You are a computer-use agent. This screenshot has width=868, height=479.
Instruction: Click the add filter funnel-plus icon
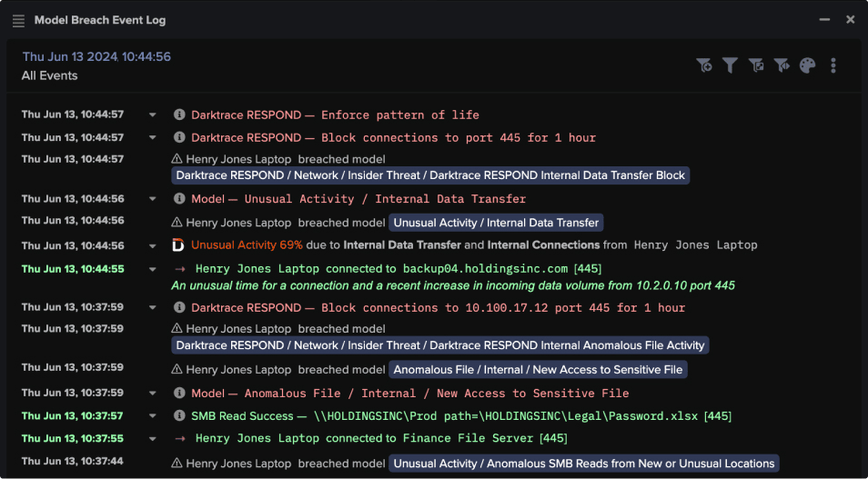pyautogui.click(x=703, y=65)
